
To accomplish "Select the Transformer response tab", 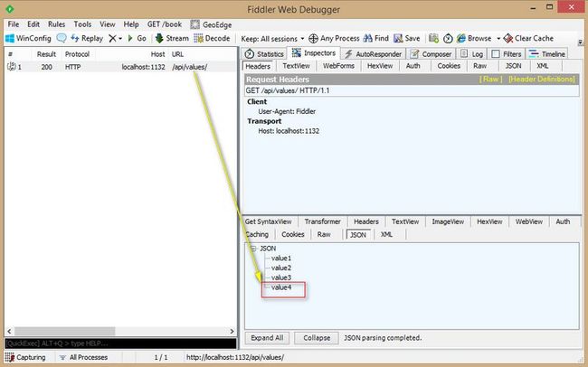I will [x=323, y=221].
